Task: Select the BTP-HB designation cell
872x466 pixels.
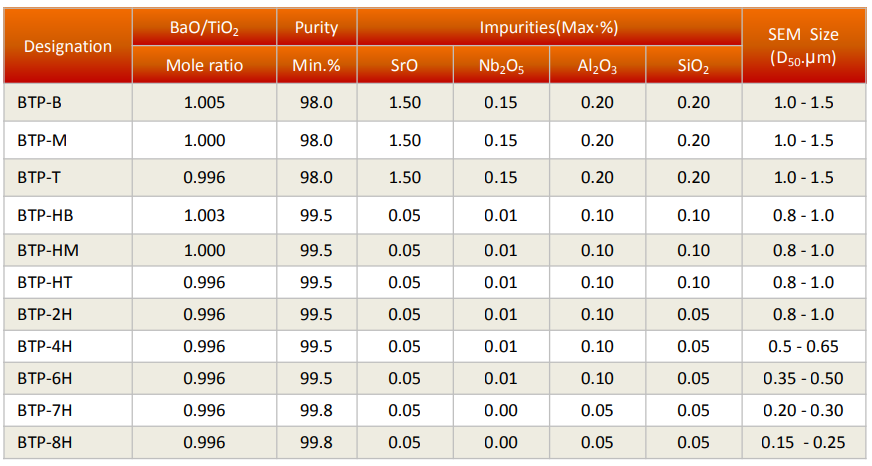Action: [68, 215]
